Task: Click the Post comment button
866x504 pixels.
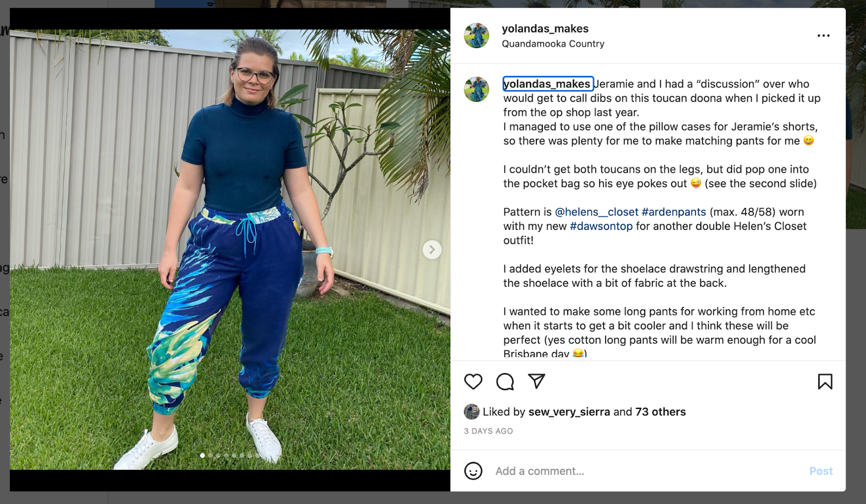Action: click(821, 471)
